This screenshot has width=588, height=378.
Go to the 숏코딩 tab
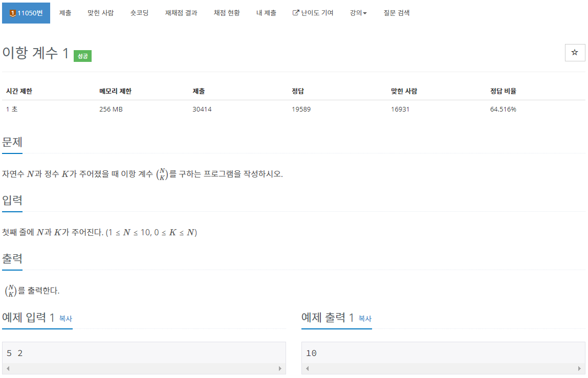pyautogui.click(x=139, y=13)
